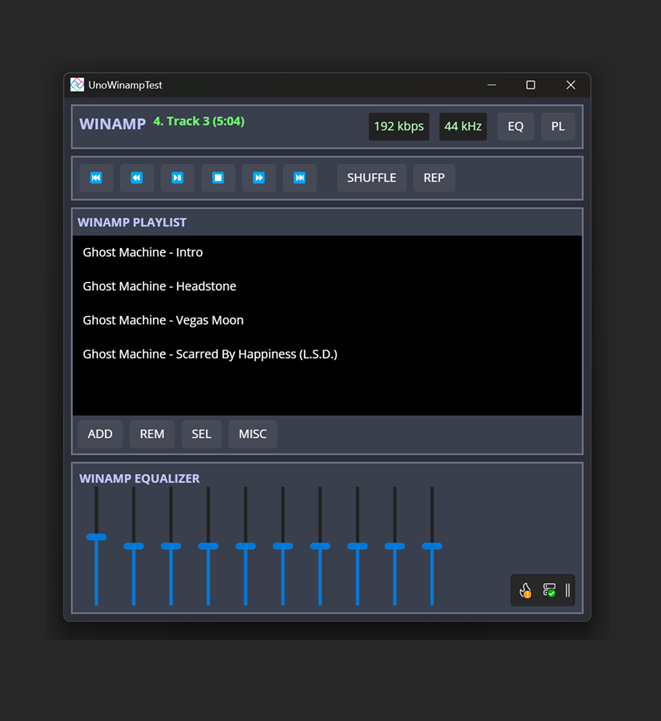Click the ninth equalizer slider thumb
Viewport: 661px width, 721px height.
click(395, 546)
